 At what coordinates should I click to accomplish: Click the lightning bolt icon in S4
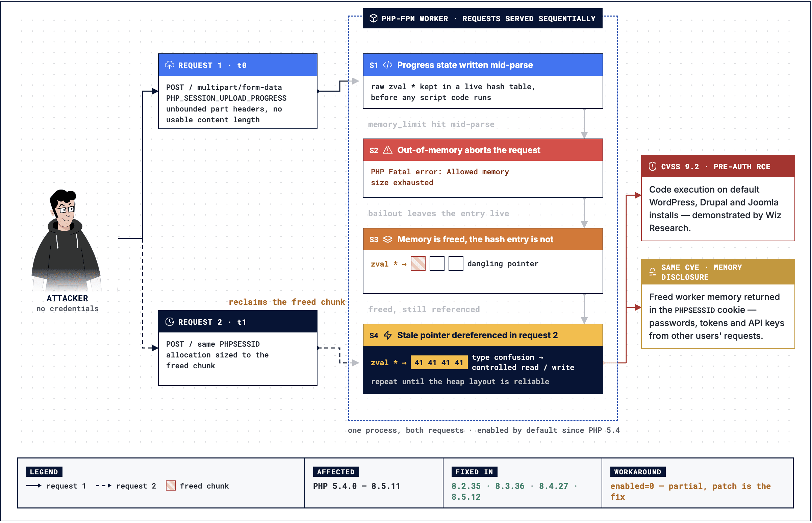(388, 335)
